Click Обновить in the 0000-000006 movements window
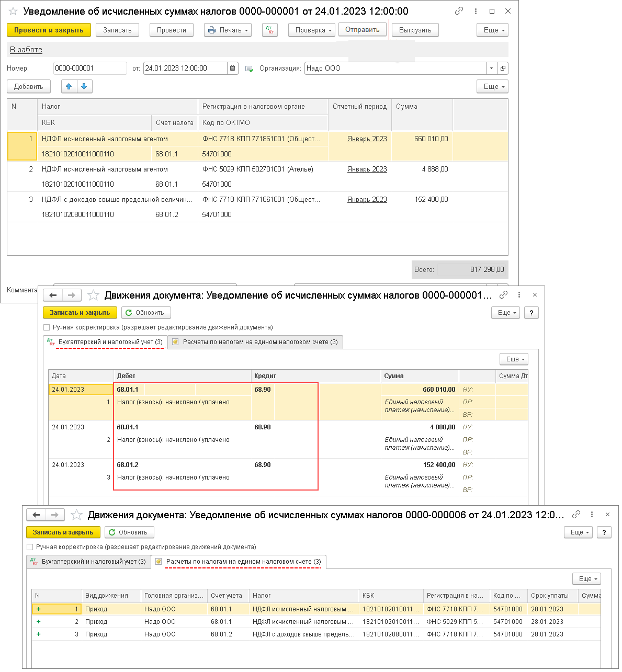 pyautogui.click(x=129, y=532)
